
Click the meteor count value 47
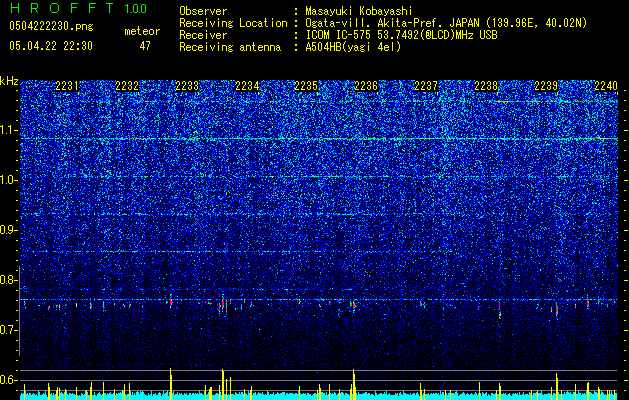145,46
